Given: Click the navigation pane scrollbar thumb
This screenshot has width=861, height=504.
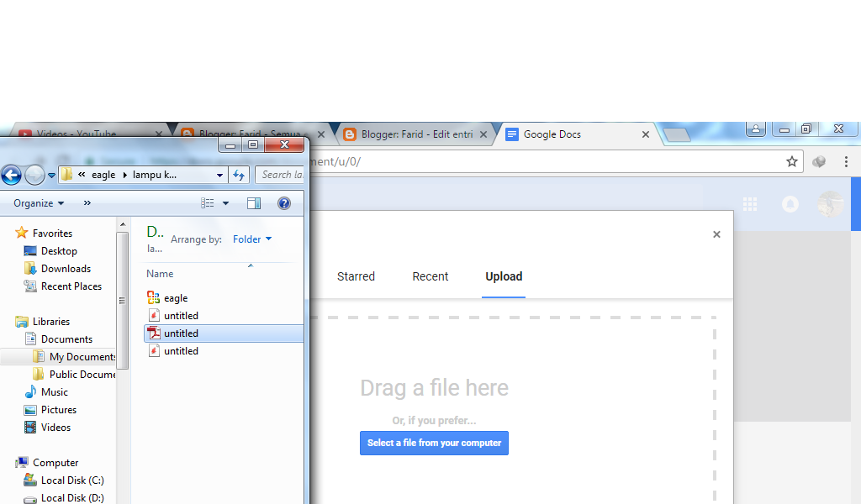Looking at the screenshot, I should [123, 301].
